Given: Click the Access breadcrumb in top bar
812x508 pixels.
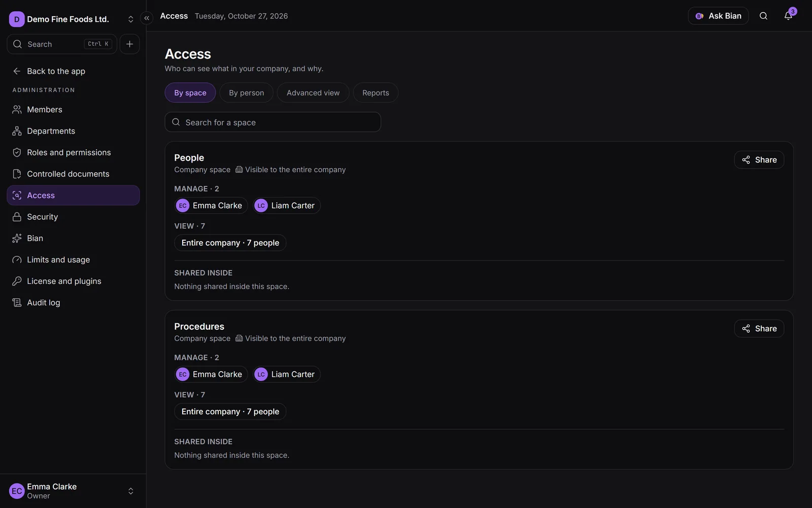Looking at the screenshot, I should coord(174,16).
